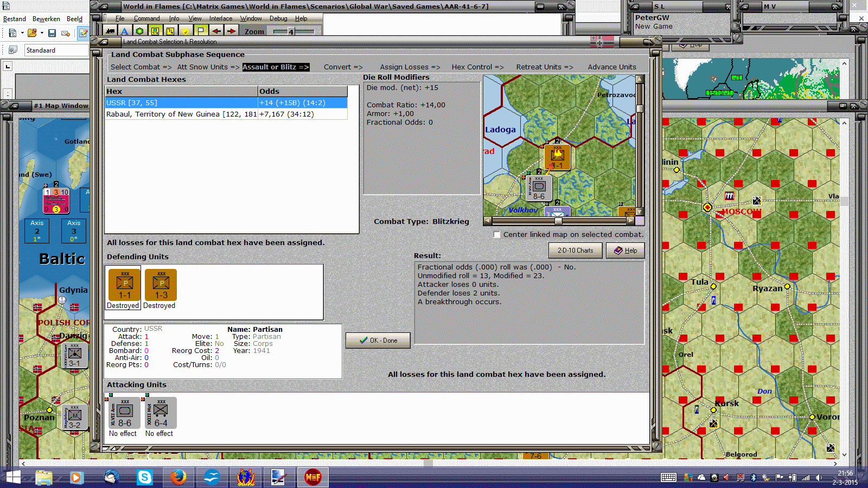Screen dimensions: 868x488
Task: Open the 2-D-10 Charts
Action: coord(576,251)
